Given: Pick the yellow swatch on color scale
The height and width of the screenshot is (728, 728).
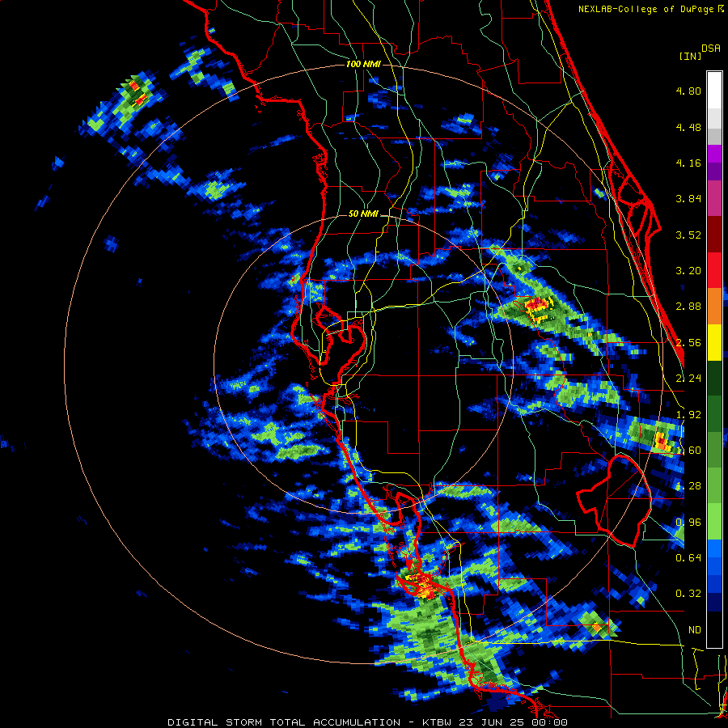Looking at the screenshot, I should pyautogui.click(x=714, y=342).
